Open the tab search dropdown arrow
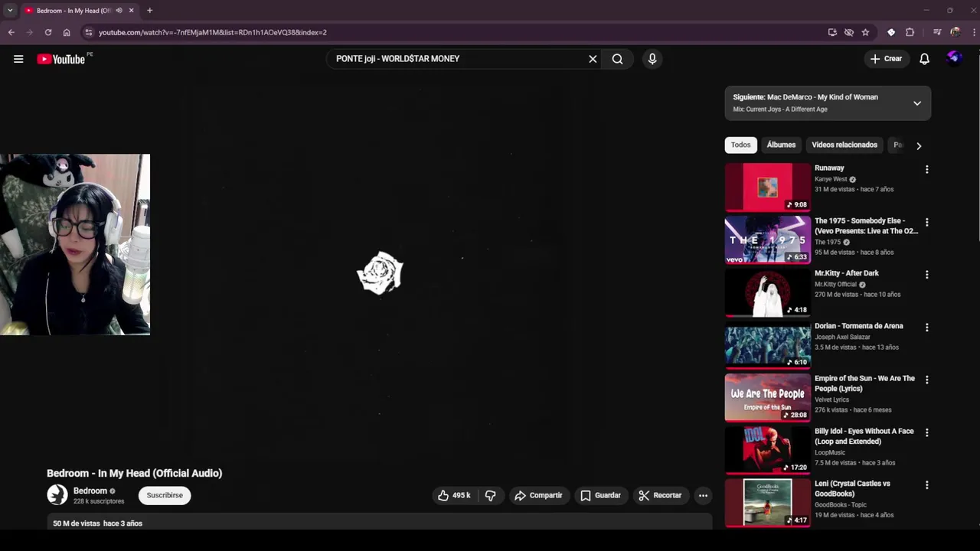Image resolution: width=980 pixels, height=551 pixels. pyautogui.click(x=10, y=11)
